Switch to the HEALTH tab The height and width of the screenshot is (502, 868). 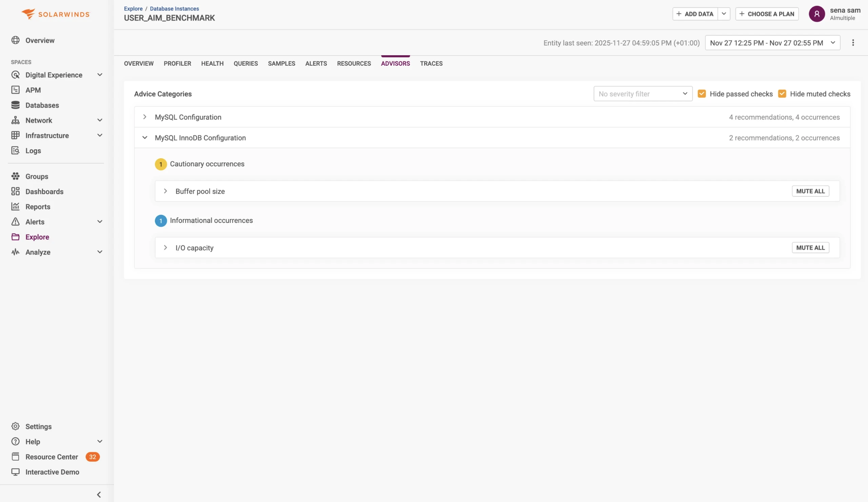coord(212,63)
